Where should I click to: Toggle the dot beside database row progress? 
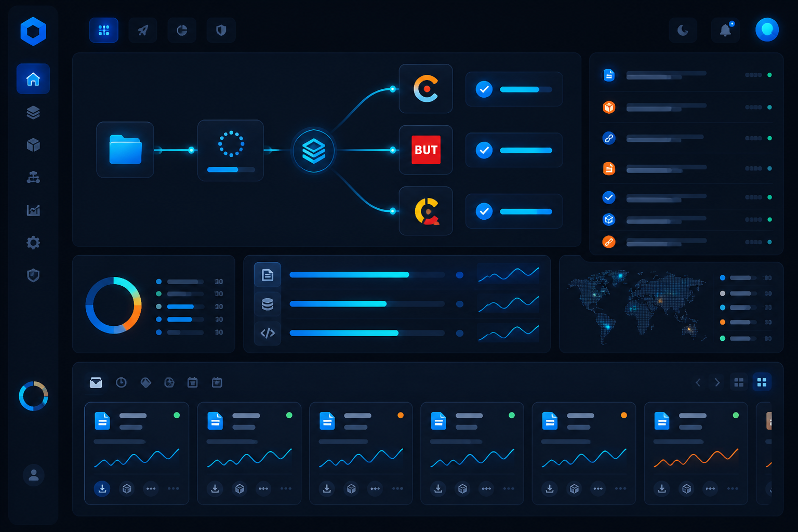pyautogui.click(x=459, y=304)
